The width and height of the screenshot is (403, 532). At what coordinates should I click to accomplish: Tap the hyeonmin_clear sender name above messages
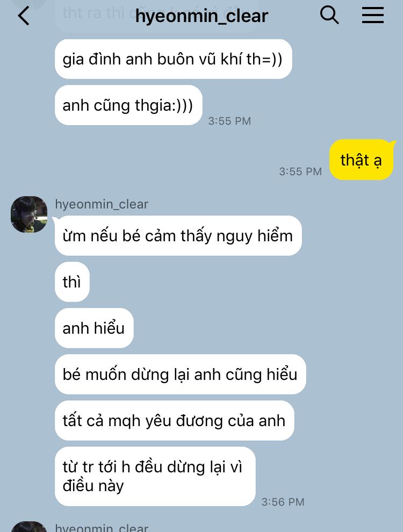tap(102, 204)
